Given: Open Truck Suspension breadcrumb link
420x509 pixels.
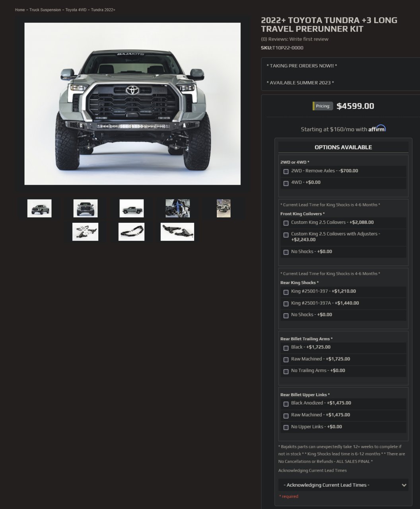Looking at the screenshot, I should (45, 10).
